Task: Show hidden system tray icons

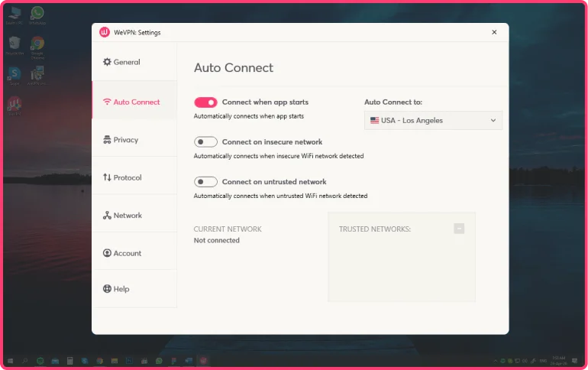Action: [496, 361]
